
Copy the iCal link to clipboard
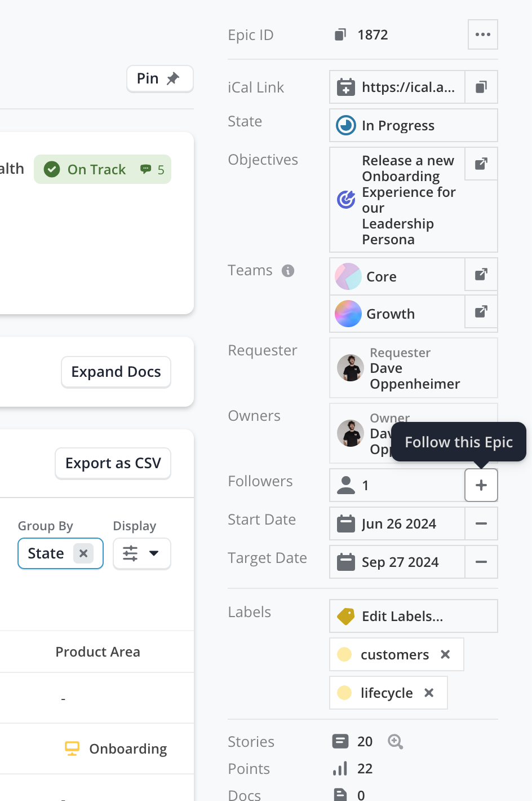pyautogui.click(x=481, y=87)
